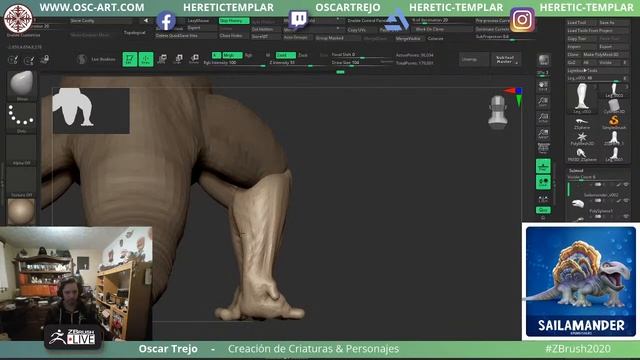The width and height of the screenshot is (640, 360).
Task: Adjust the Z Intensity slider
Action: [x=298, y=63]
